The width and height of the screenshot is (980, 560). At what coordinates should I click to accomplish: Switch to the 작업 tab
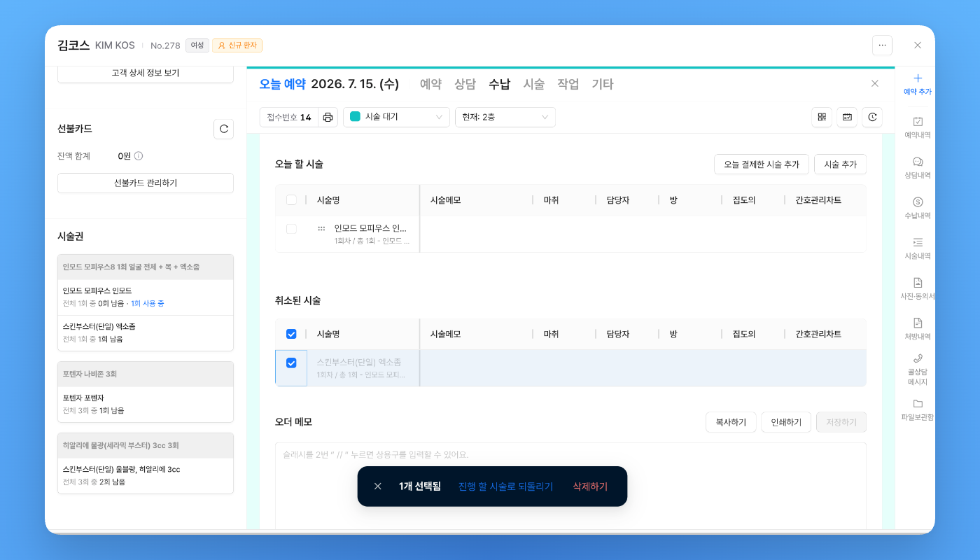click(568, 84)
